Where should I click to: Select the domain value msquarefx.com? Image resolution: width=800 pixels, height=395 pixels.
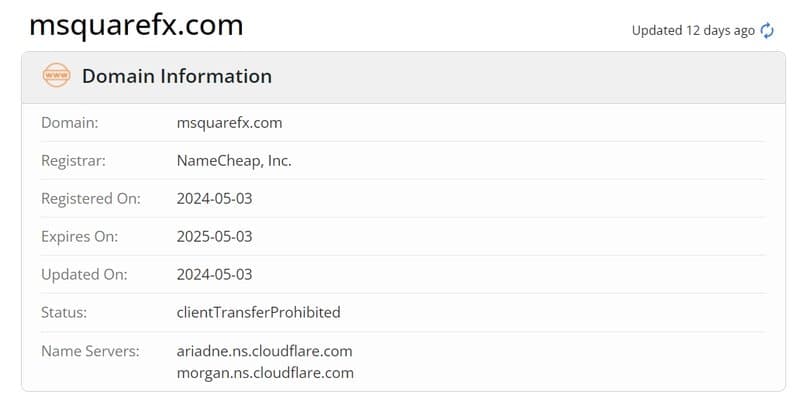229,123
